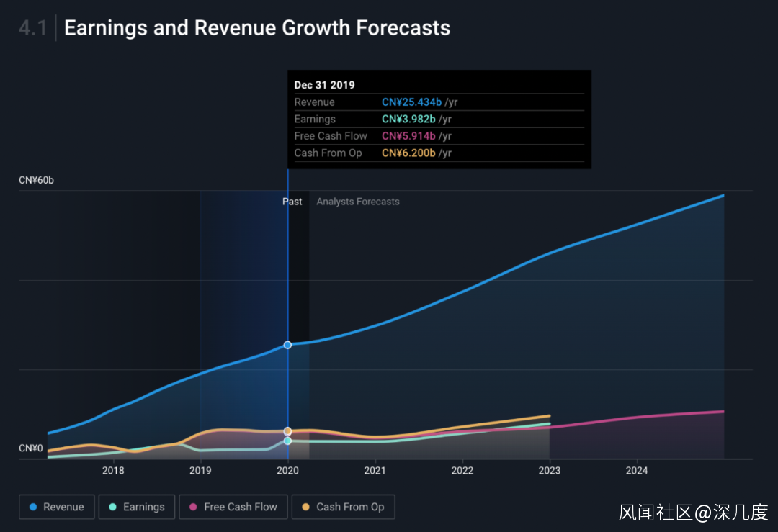778x532 pixels.
Task: Click the Dec 31 2019 tooltip date
Action: tap(324, 85)
